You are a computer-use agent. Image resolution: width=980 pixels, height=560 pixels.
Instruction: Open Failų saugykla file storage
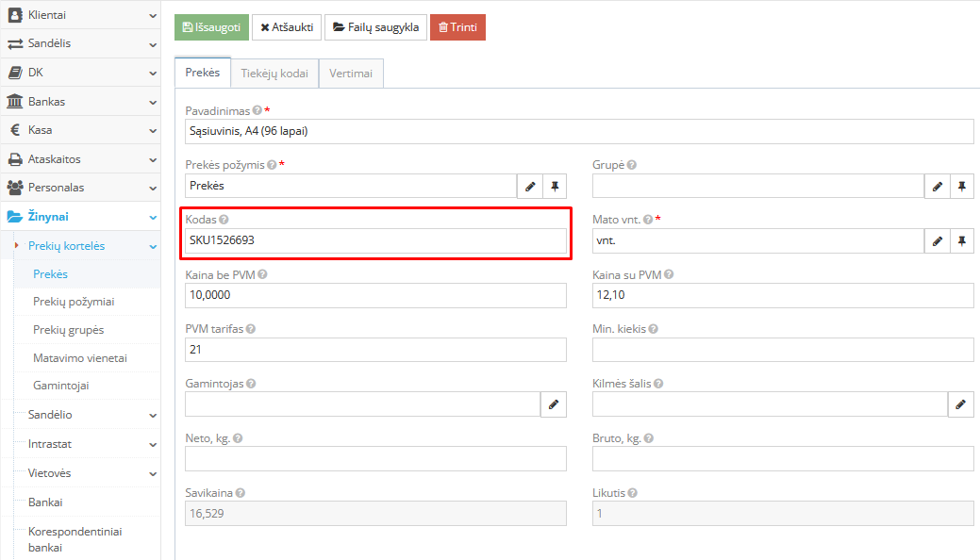tap(375, 27)
